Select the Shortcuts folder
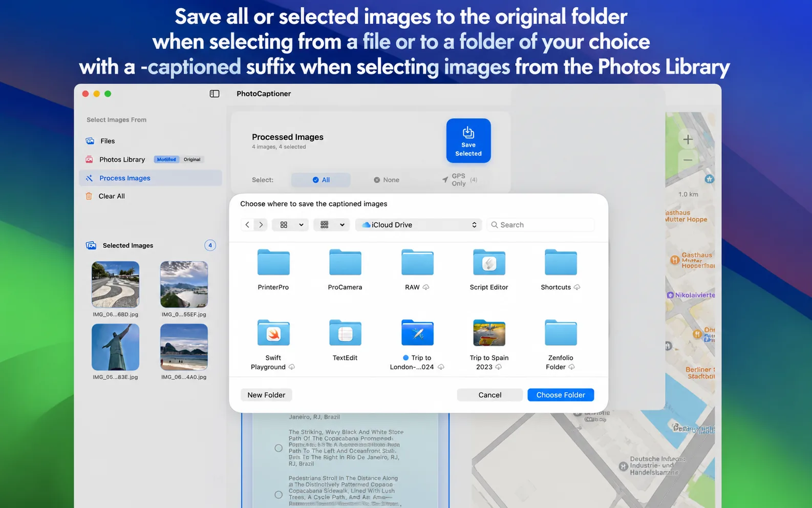Screen dimensions: 812x508 [x=561, y=269]
